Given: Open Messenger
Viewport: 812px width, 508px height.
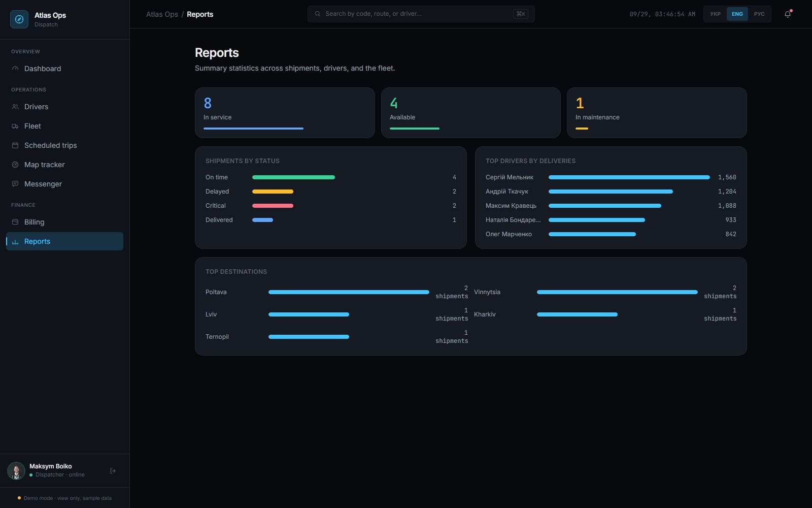Looking at the screenshot, I should [64, 184].
